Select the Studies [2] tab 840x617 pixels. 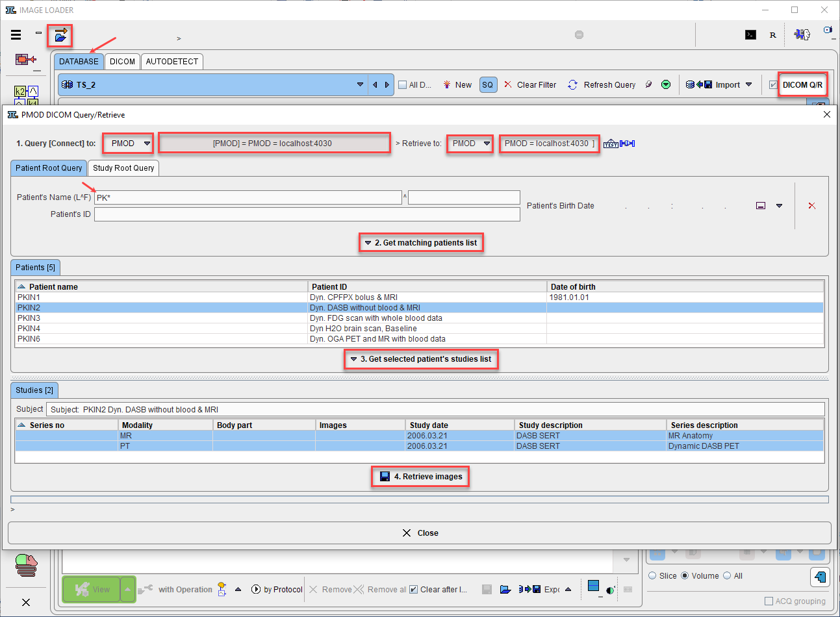34,390
